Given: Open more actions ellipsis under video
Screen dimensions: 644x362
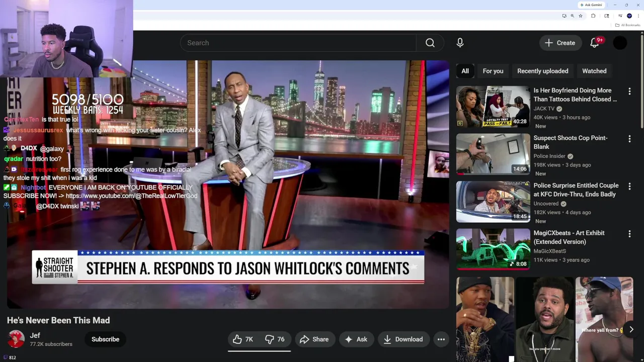Looking at the screenshot, I should click(x=441, y=339).
